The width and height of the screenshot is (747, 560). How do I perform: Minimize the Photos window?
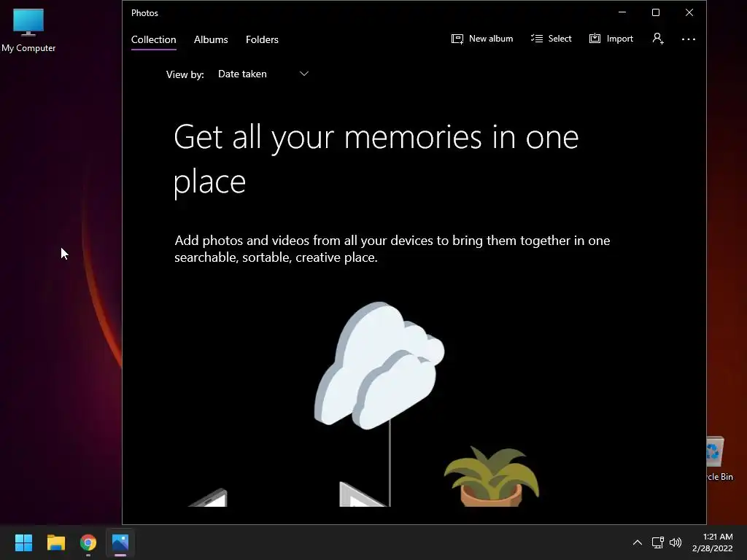click(622, 12)
